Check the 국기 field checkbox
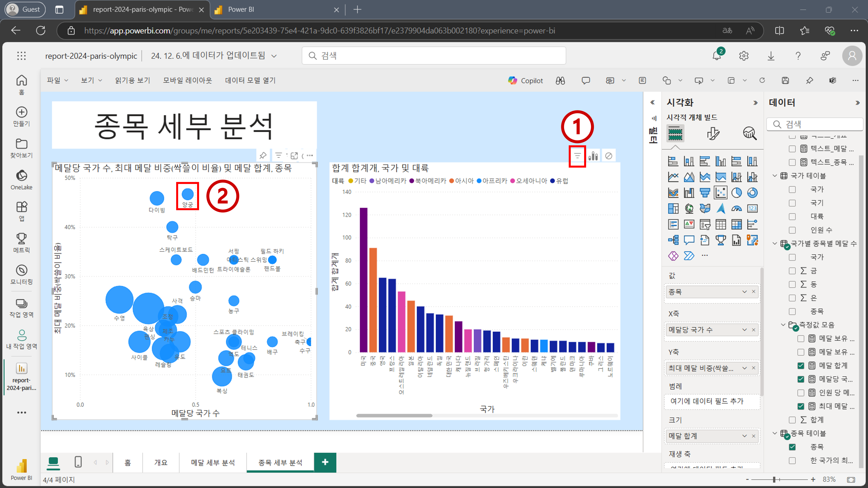The image size is (868, 488). [x=792, y=203]
